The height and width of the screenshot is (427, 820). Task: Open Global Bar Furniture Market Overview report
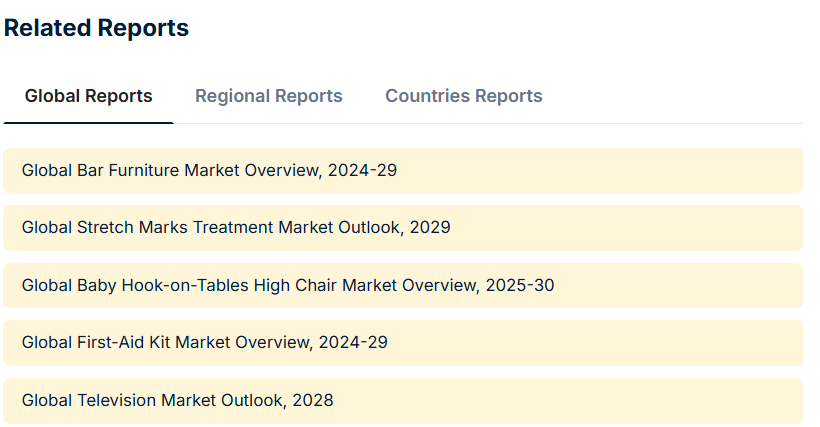click(209, 170)
